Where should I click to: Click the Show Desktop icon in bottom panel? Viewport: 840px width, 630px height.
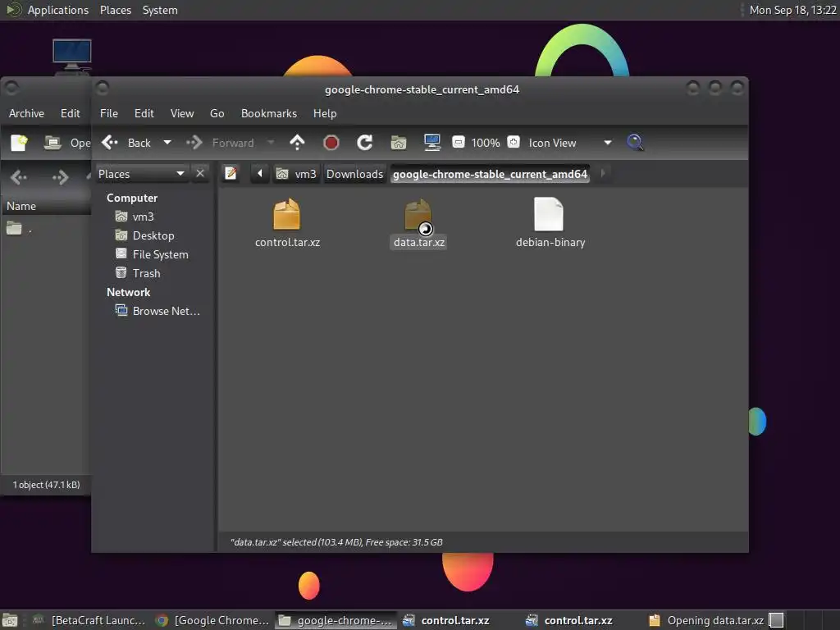10,620
